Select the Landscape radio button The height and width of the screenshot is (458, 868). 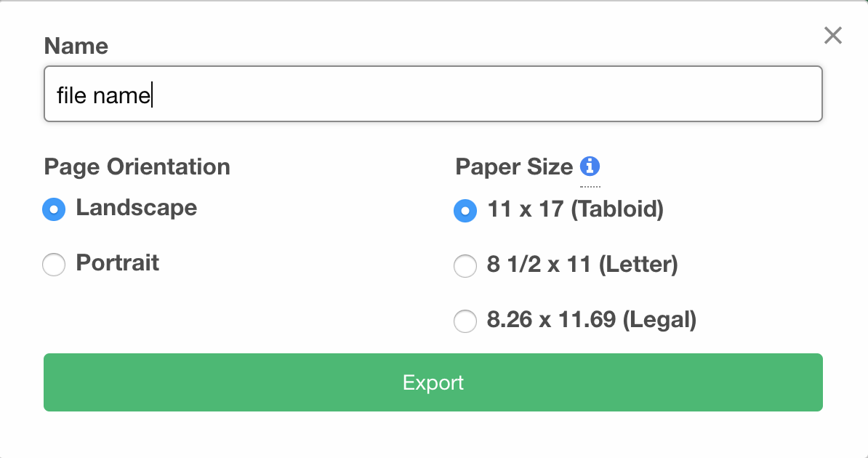pos(54,209)
